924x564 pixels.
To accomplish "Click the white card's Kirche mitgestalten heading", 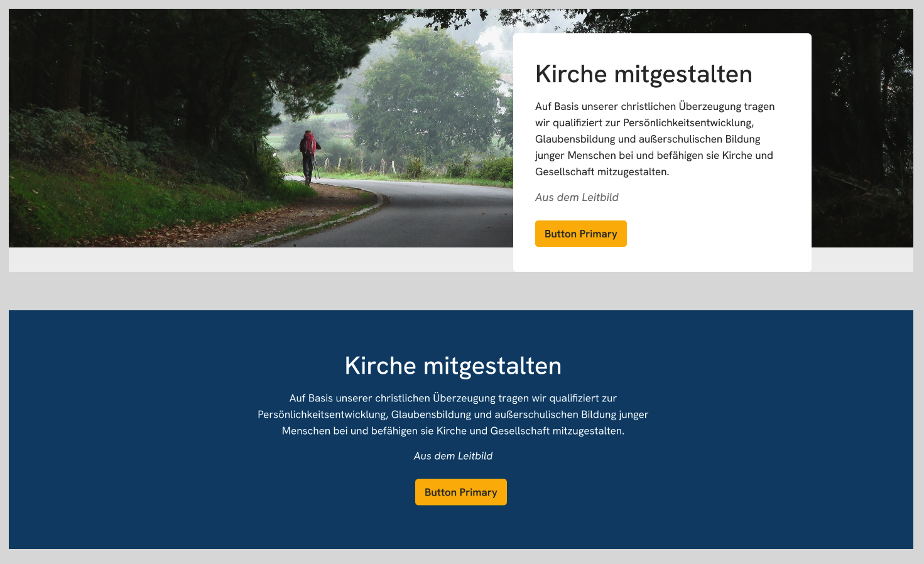I will tap(643, 74).
